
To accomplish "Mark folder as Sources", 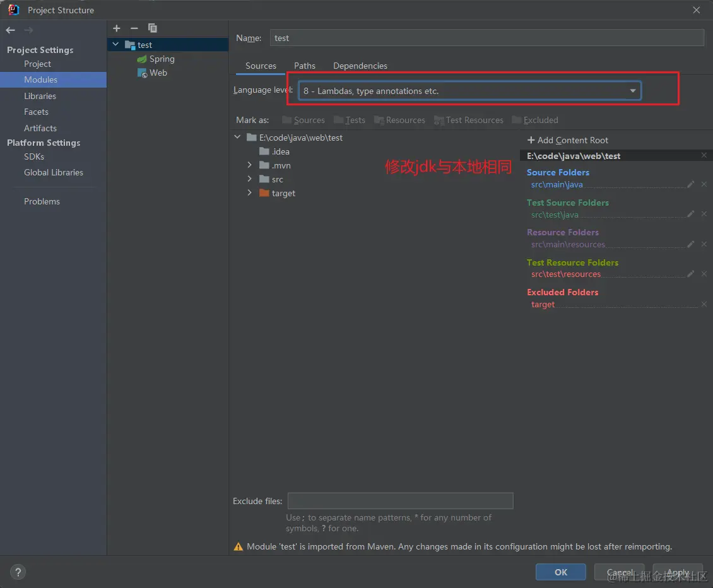I will pyautogui.click(x=303, y=120).
